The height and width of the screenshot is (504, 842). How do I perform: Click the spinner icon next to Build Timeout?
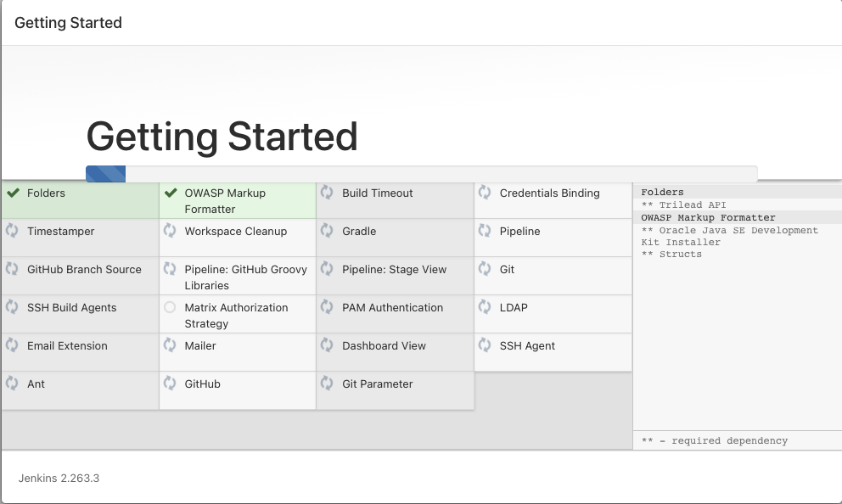tap(327, 192)
